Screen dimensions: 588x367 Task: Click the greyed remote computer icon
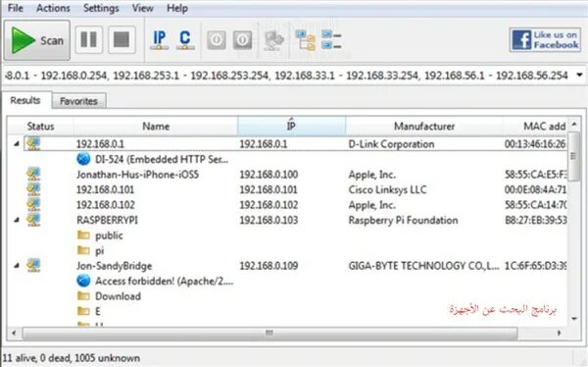pos(273,40)
